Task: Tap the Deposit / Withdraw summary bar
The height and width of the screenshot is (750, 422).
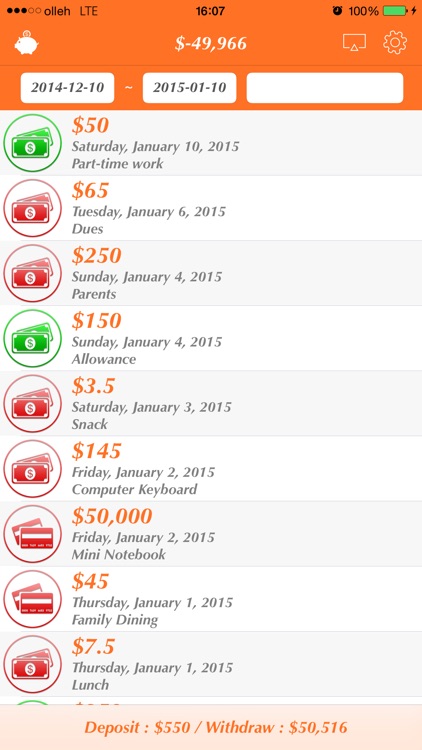Action: click(x=211, y=728)
